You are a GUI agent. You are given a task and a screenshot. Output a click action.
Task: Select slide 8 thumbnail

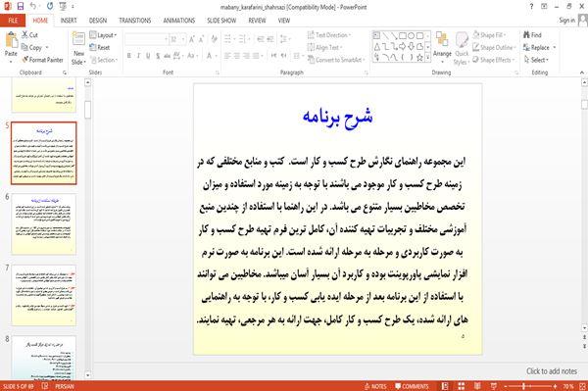click(44, 358)
